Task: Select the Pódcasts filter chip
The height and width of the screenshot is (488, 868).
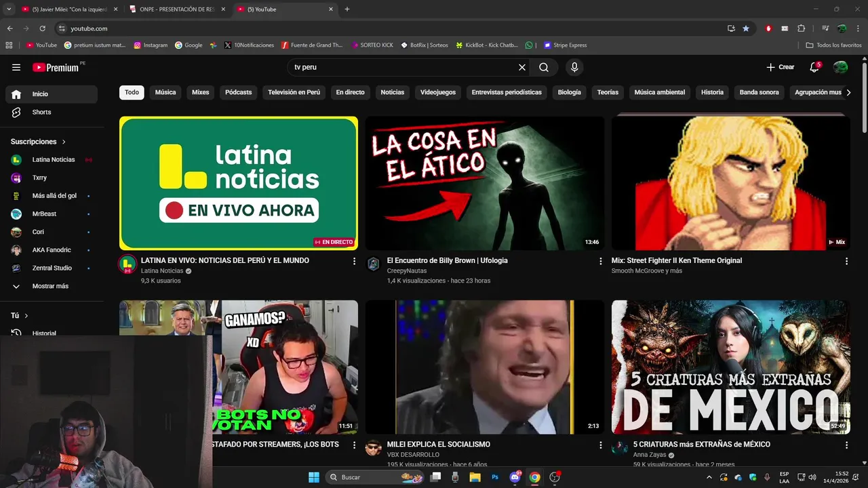Action: click(x=239, y=92)
